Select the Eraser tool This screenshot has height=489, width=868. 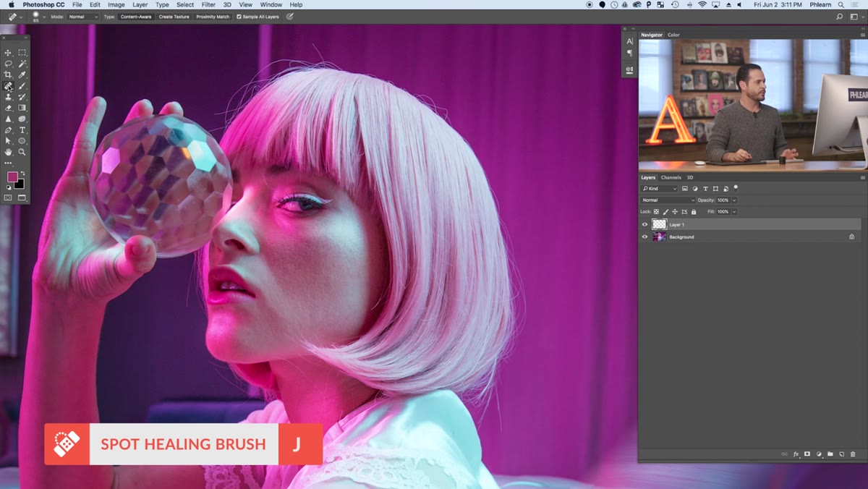pyautogui.click(x=8, y=108)
